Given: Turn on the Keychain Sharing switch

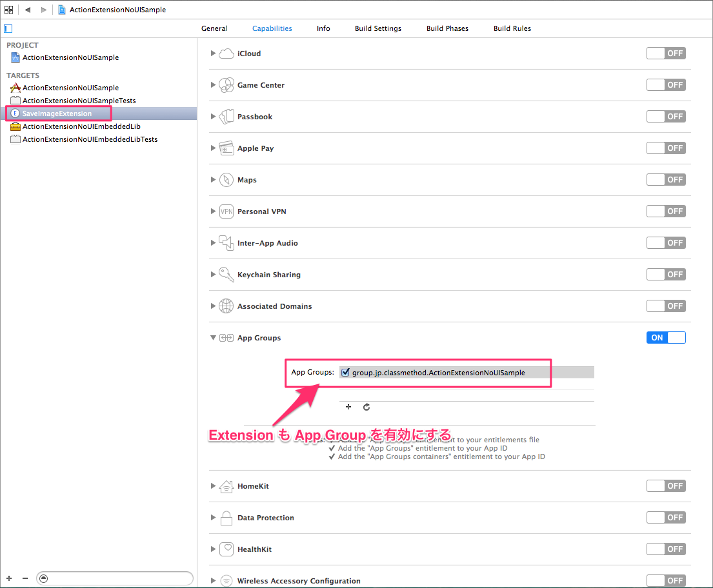Looking at the screenshot, I should coord(666,275).
